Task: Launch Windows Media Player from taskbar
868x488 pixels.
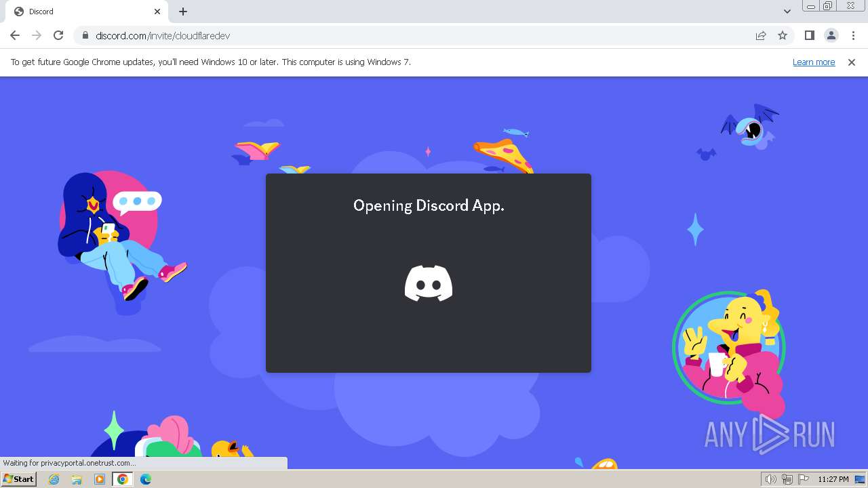Action: click(x=100, y=479)
